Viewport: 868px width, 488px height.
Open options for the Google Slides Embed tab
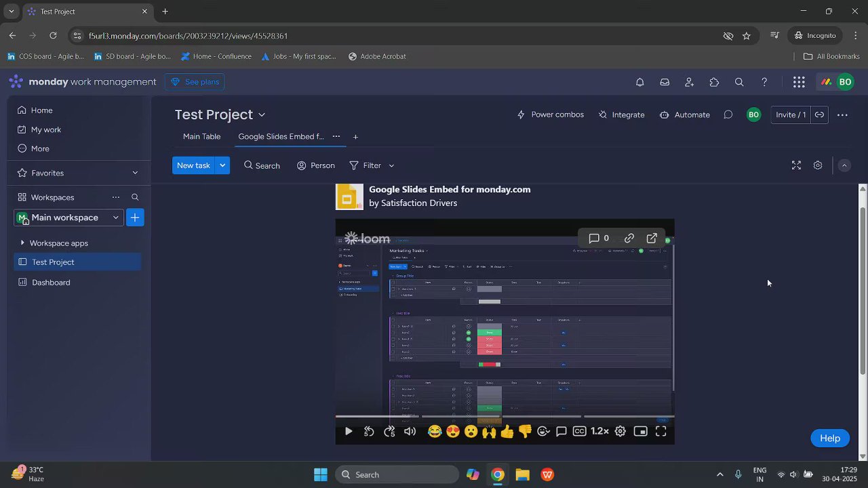point(336,136)
